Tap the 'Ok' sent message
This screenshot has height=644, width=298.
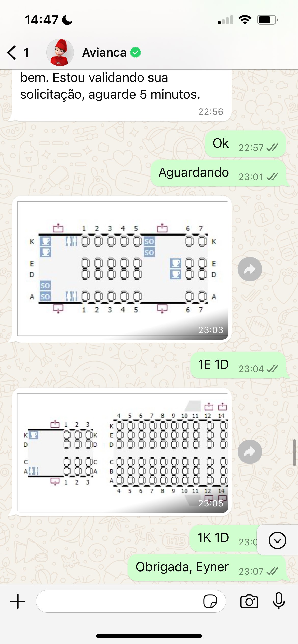pos(246,144)
